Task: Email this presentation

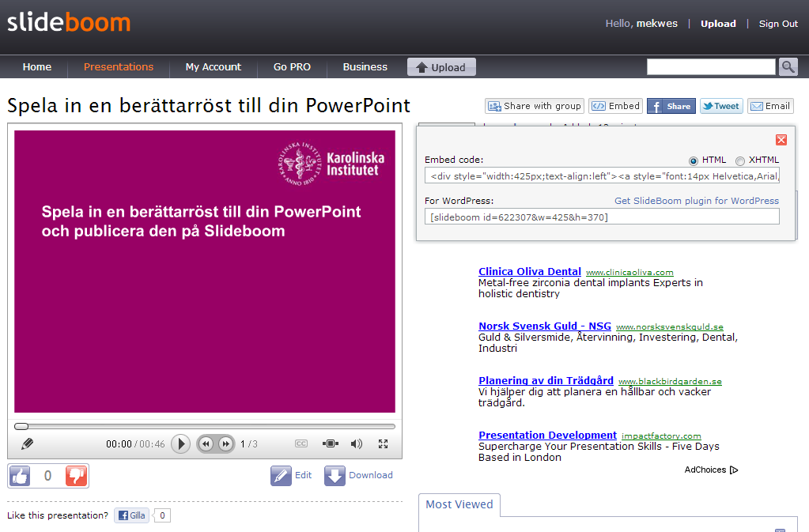Action: click(770, 106)
